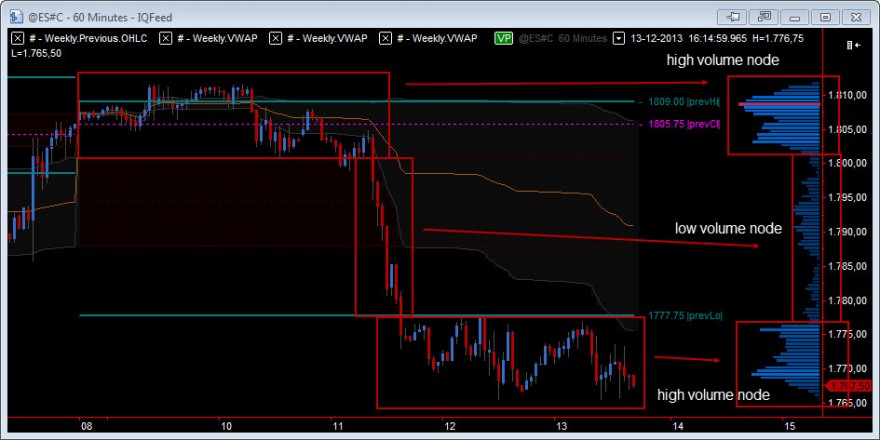Click the 14 date marker on the time axis
880x440 pixels.
pyautogui.click(x=677, y=425)
